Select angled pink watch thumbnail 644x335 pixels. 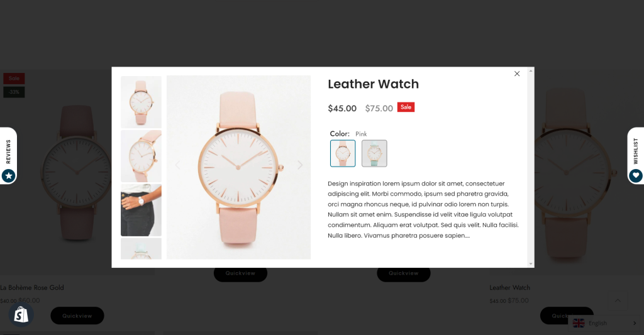pos(141,156)
